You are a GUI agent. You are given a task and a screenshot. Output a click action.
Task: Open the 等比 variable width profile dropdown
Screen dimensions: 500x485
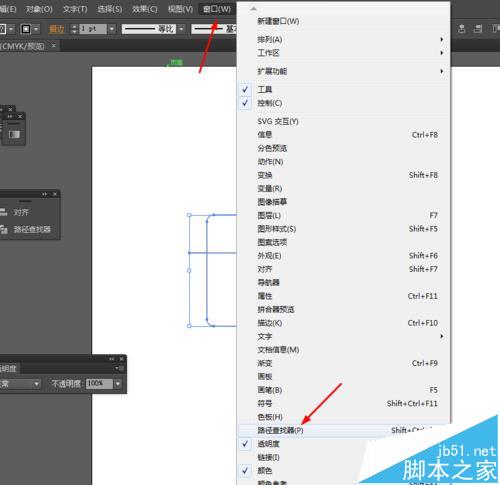(x=181, y=29)
